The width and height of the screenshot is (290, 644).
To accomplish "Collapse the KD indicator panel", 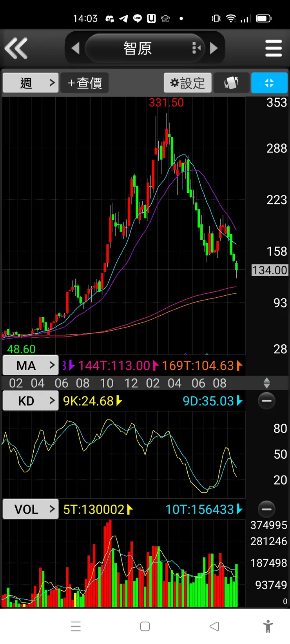I will click(266, 401).
